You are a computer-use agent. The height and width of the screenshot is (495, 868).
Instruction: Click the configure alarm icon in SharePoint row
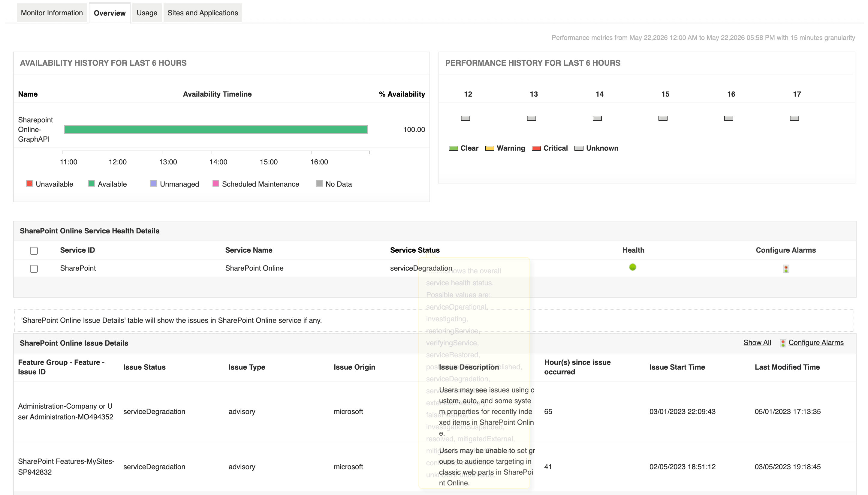tap(786, 268)
